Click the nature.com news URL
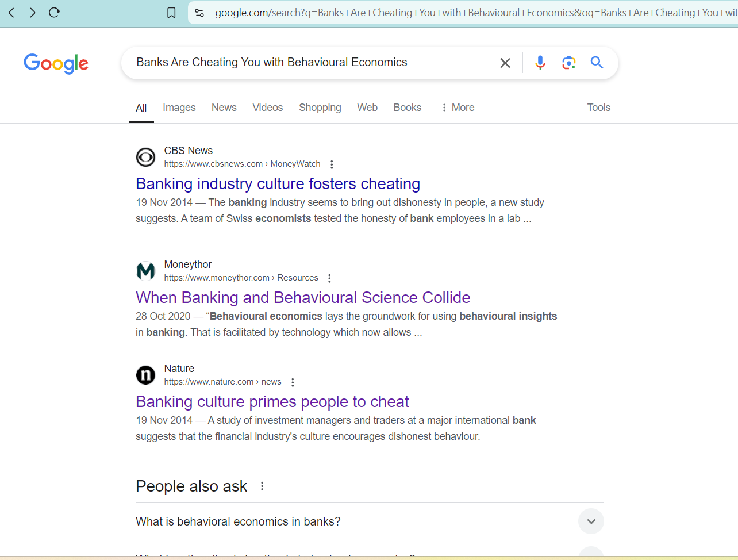This screenshot has width=738, height=560. click(223, 382)
